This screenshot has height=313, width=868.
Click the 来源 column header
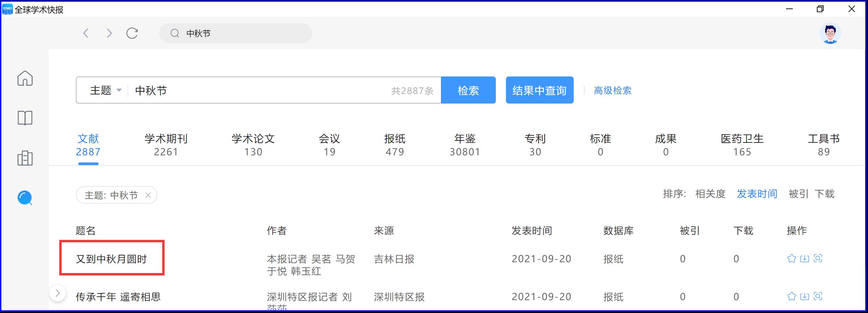pos(384,231)
